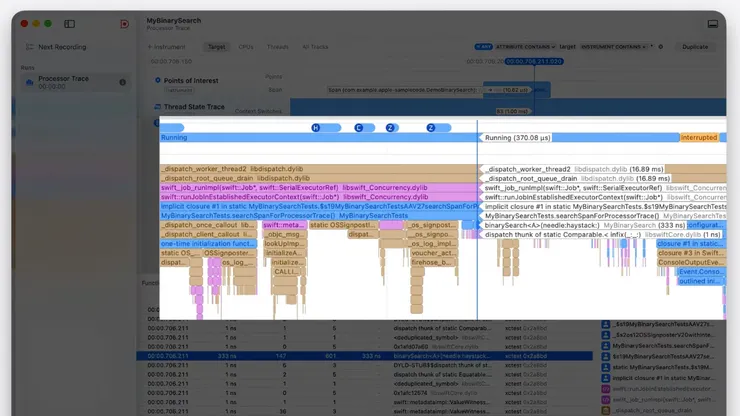Click the Thread State Trace track icon
The height and width of the screenshot is (416, 740).
(x=158, y=107)
